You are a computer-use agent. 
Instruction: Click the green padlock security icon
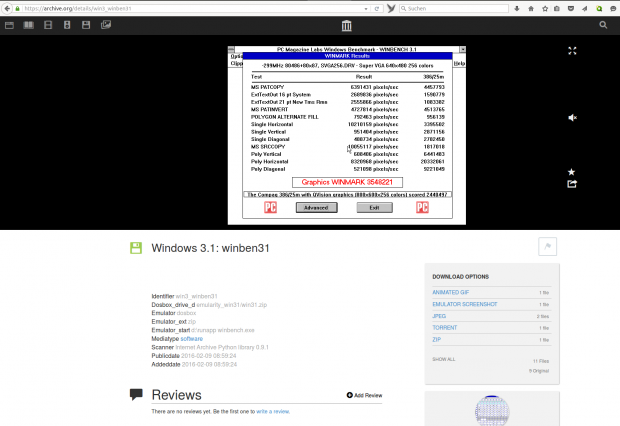(17, 8)
